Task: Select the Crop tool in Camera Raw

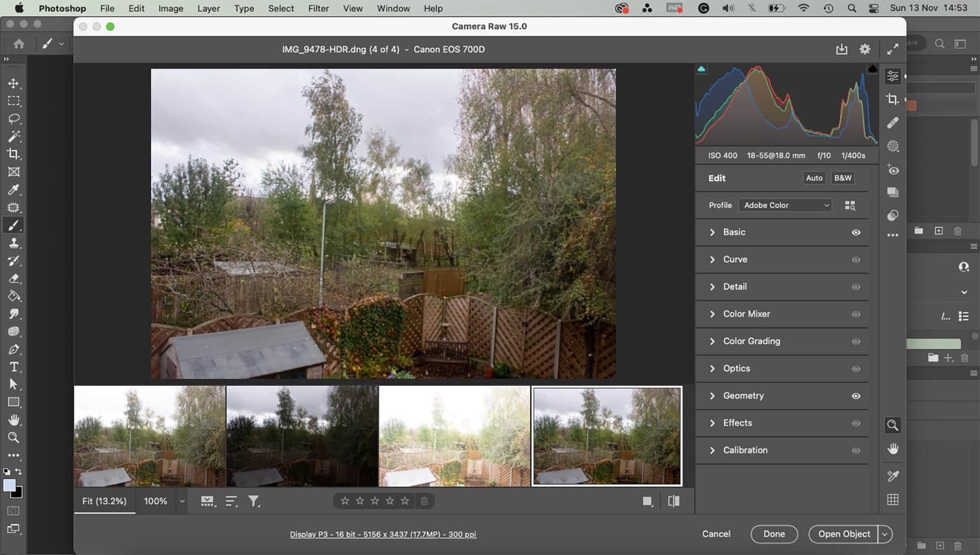Action: click(892, 99)
